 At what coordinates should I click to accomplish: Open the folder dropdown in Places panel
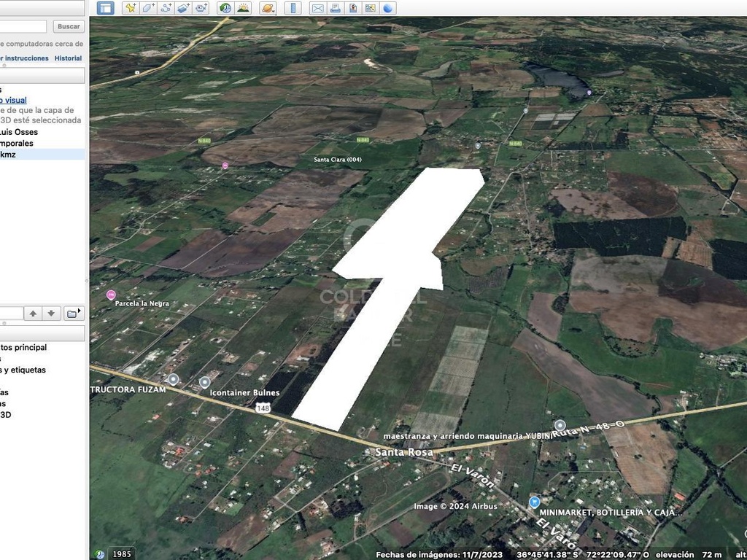[x=73, y=314]
